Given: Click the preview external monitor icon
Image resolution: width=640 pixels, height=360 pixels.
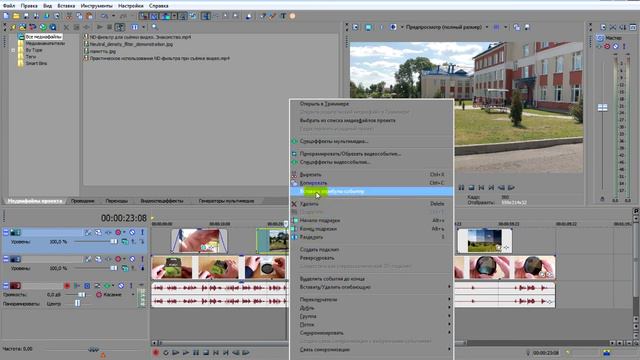Looking at the screenshot, I should (368, 27).
